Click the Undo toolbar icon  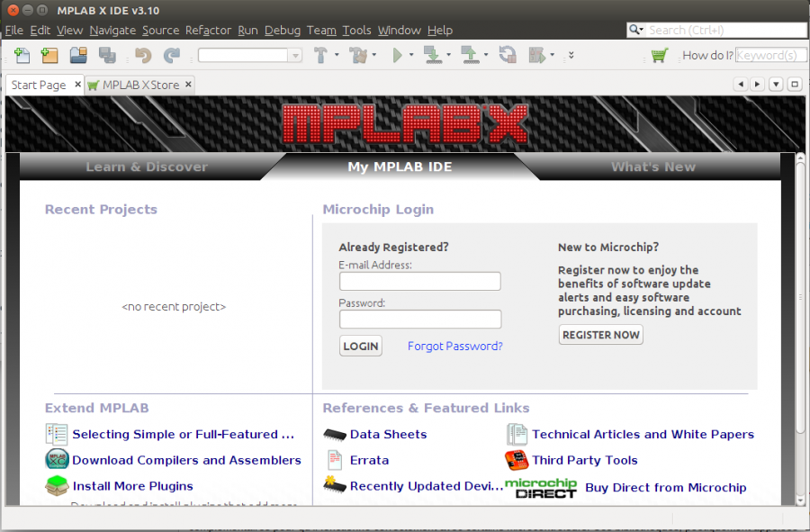(x=143, y=55)
